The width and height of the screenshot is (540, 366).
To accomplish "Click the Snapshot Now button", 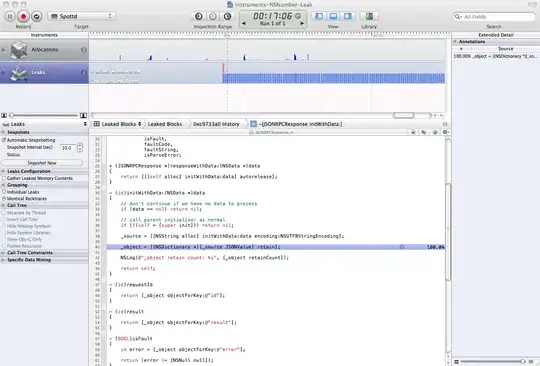I will (x=42, y=163).
